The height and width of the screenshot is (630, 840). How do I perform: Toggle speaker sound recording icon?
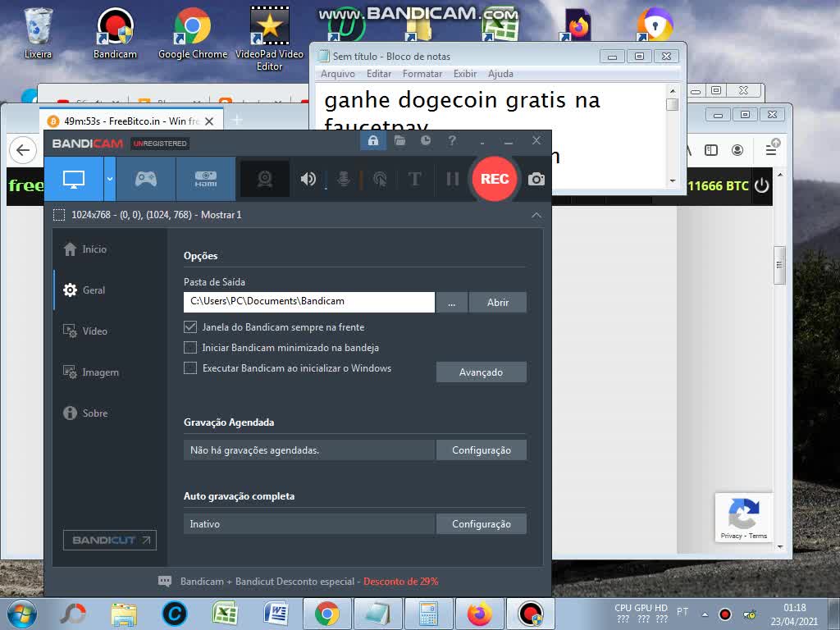[x=308, y=179]
